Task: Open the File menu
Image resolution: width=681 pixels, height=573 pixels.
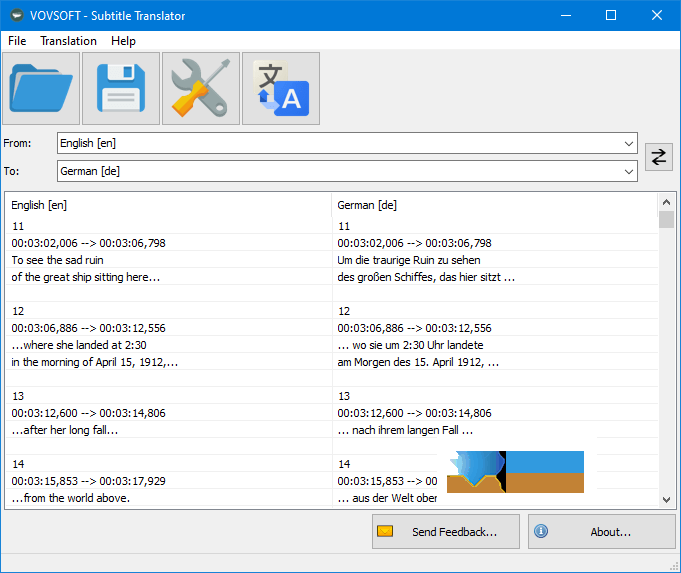Action: (17, 41)
